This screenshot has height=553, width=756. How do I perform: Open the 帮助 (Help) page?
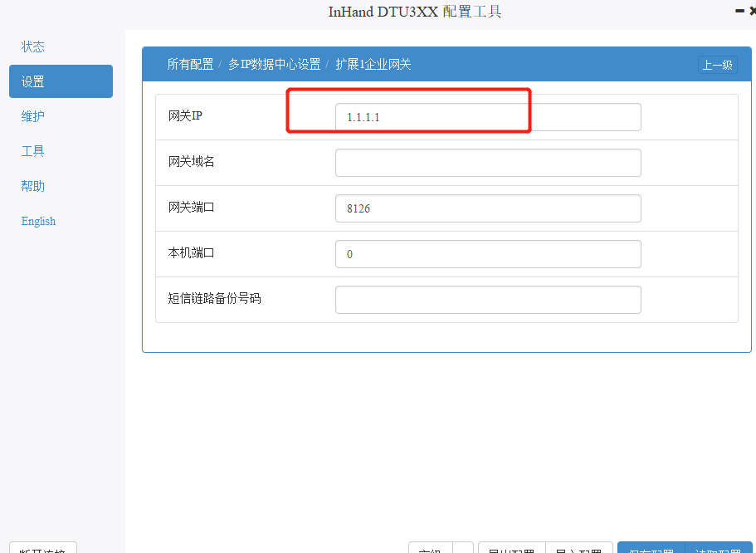pyautogui.click(x=32, y=186)
